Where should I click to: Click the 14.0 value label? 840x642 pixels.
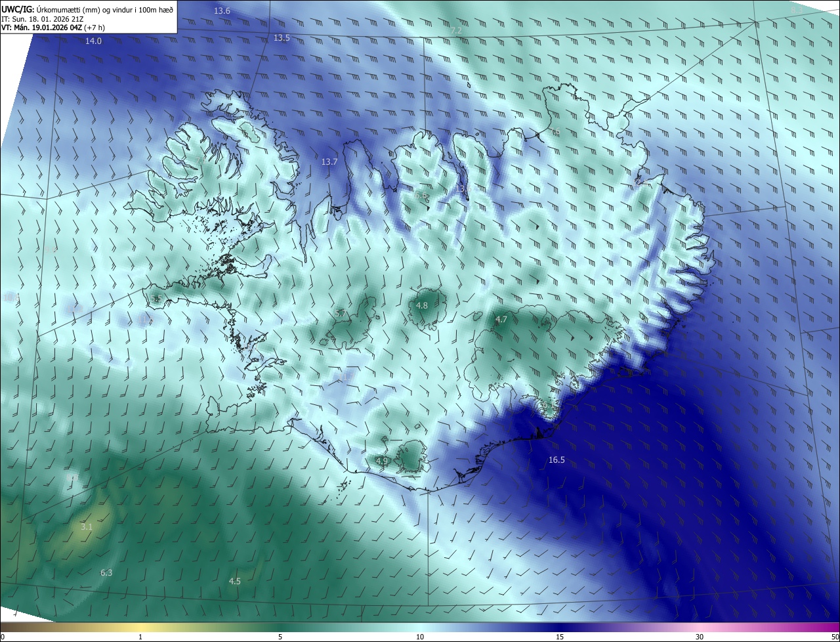[94, 41]
